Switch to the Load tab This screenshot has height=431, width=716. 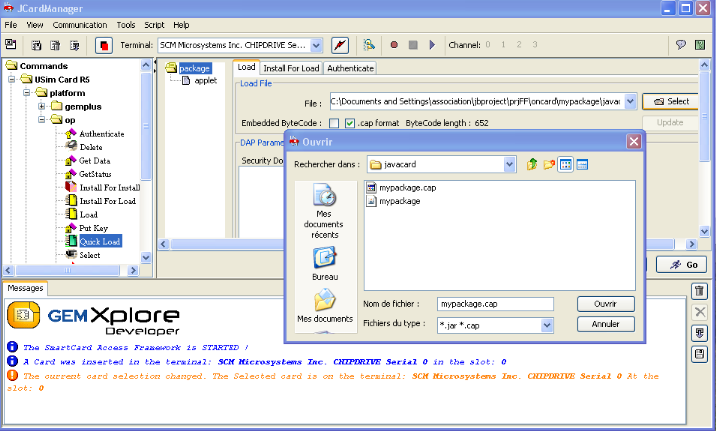pos(246,68)
